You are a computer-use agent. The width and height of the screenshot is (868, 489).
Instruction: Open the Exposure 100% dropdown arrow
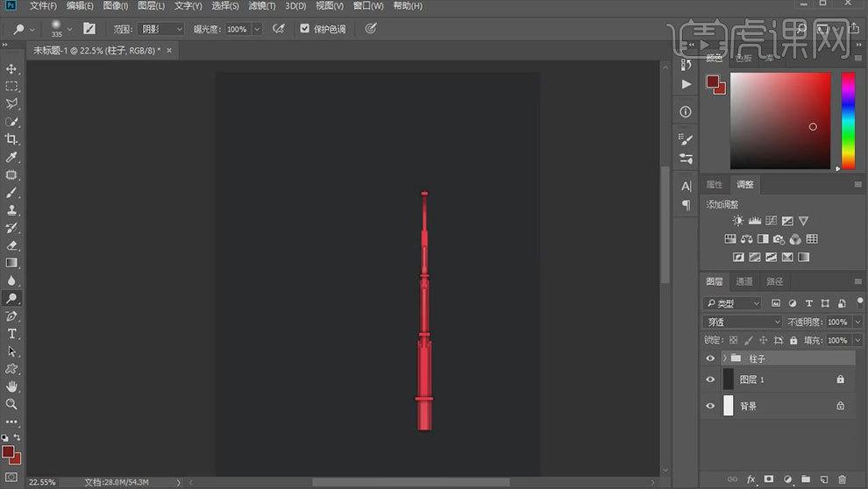[x=257, y=29]
